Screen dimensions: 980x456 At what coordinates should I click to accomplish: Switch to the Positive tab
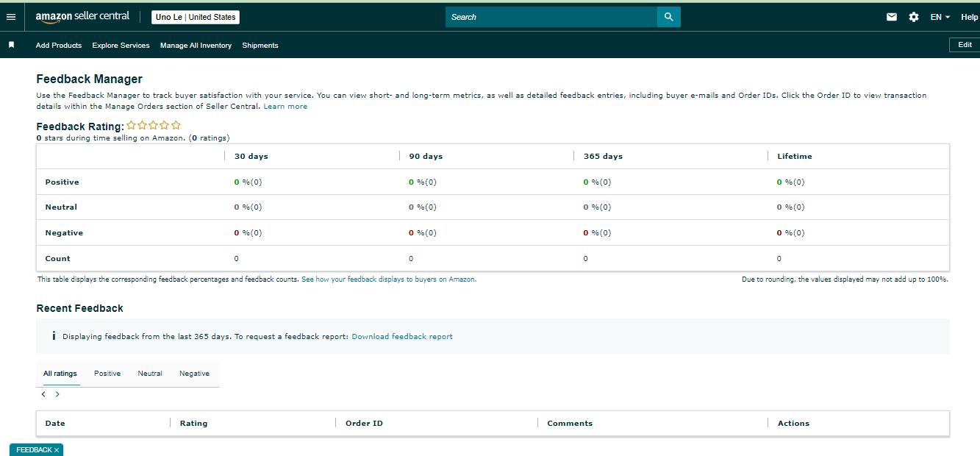click(107, 374)
